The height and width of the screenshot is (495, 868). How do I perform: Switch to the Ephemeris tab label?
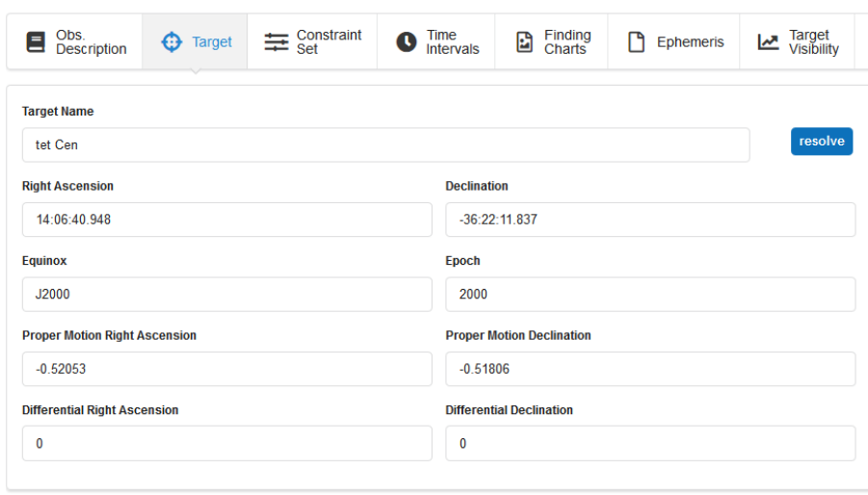(690, 42)
